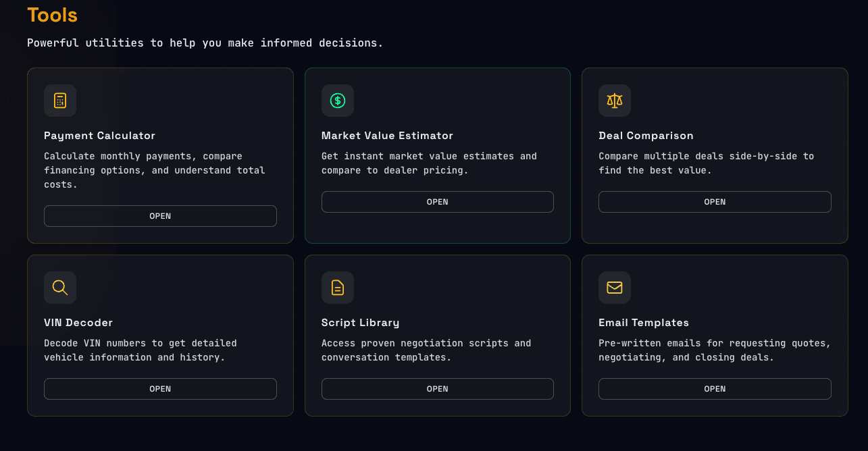Select the Deal Comparison scales icon
The height and width of the screenshot is (451, 868).
(614, 100)
